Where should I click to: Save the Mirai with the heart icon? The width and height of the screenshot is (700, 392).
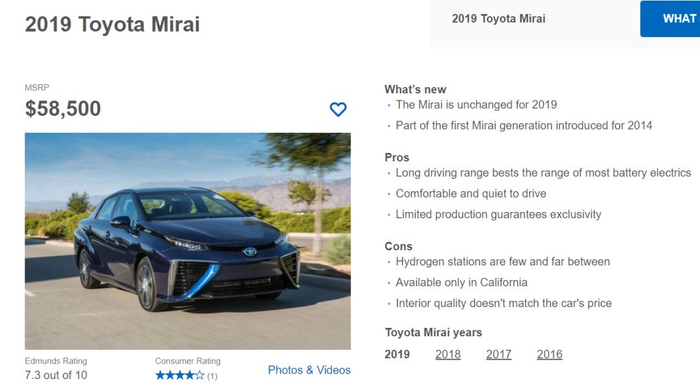tap(338, 109)
